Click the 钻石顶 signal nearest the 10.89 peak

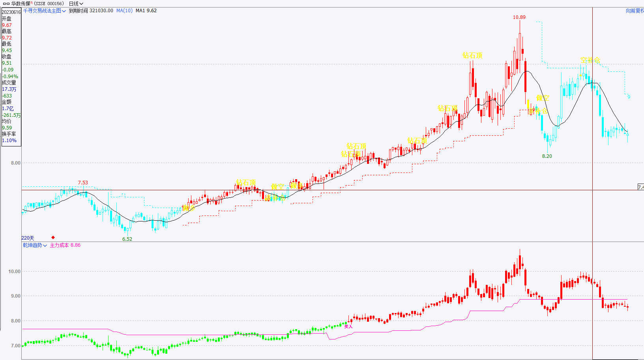472,55
